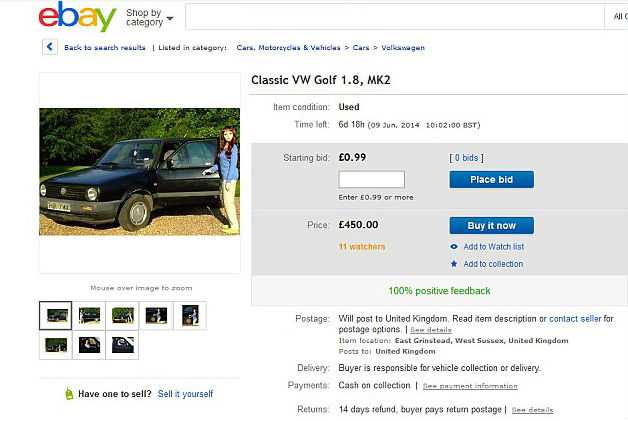Click the back arrow icon
Viewport: 628px width, 421px height.
[50, 47]
